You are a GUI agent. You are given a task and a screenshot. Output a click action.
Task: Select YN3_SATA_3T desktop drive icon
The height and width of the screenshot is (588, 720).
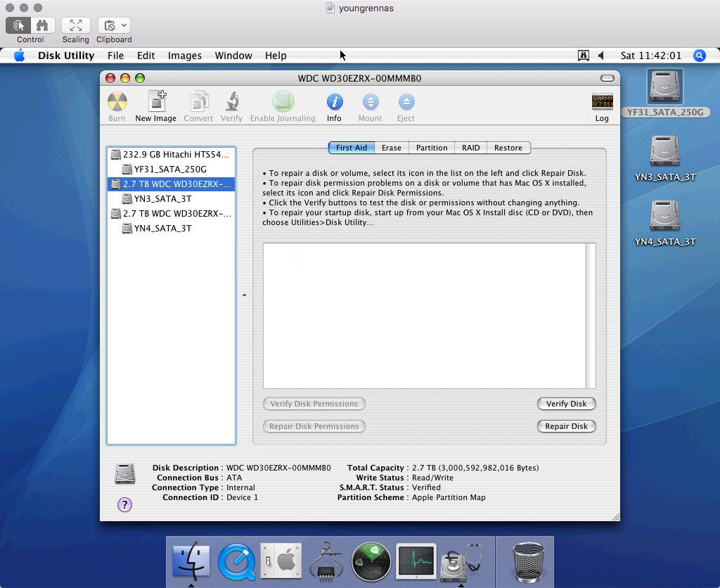click(665, 151)
